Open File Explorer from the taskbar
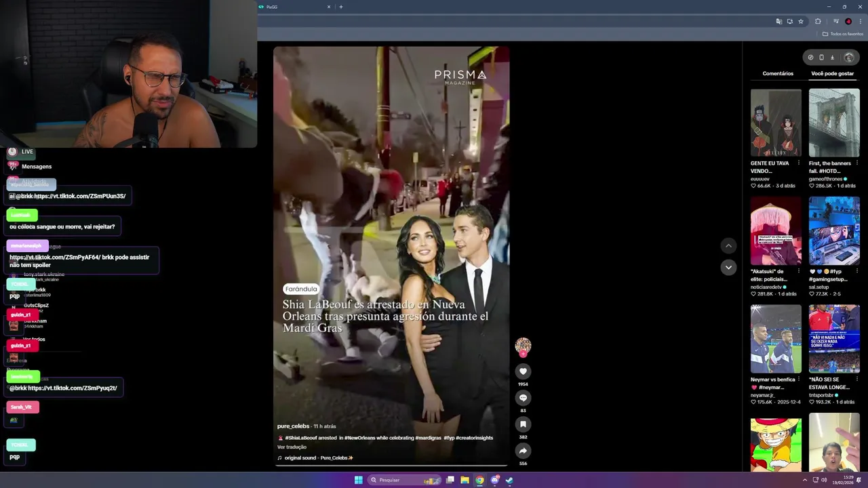The height and width of the screenshot is (488, 868). click(x=465, y=480)
